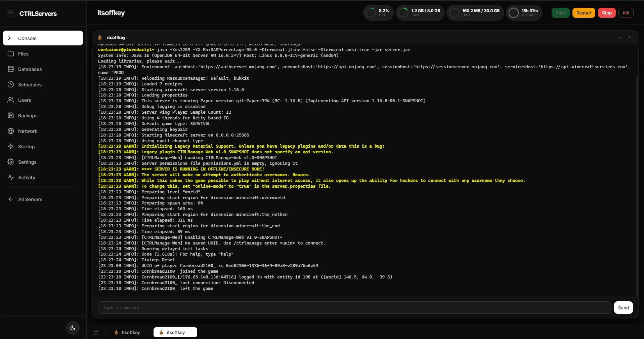Click the Activity pulse icon

[x=11, y=177]
